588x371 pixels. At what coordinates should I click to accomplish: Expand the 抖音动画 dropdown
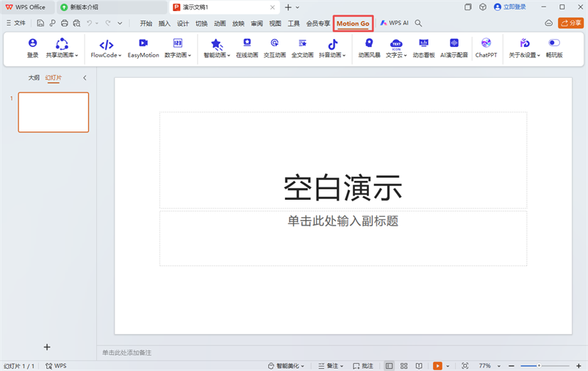tap(332, 55)
